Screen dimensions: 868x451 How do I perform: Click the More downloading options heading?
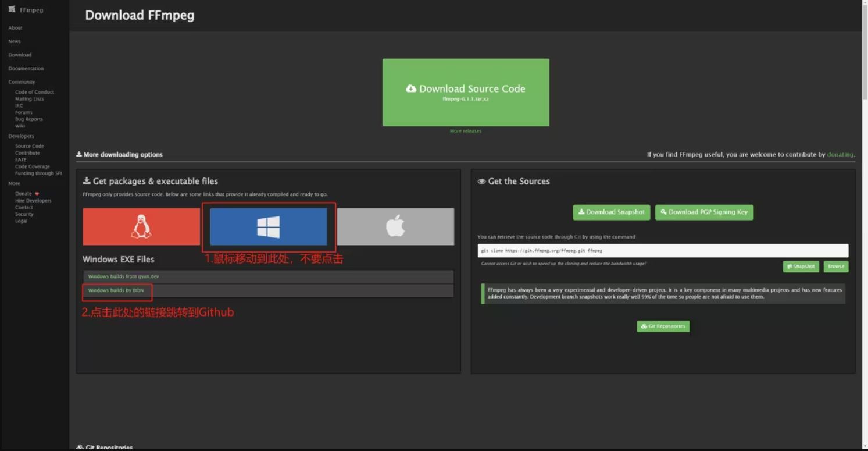119,155
